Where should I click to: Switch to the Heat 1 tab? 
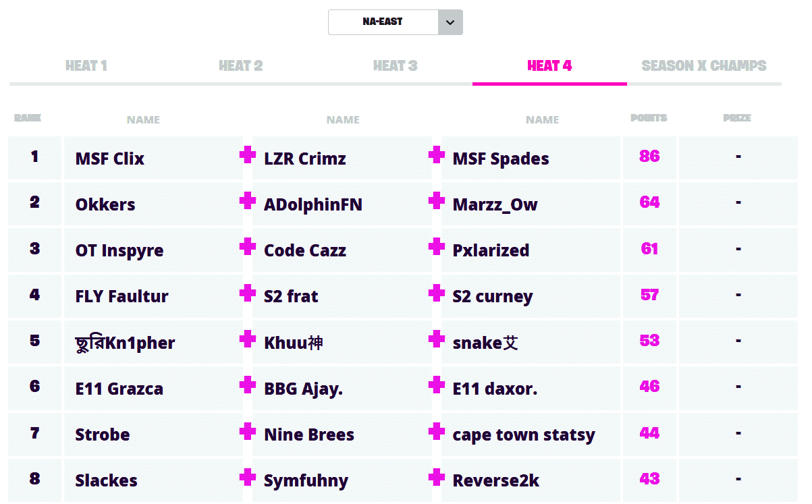click(86, 66)
